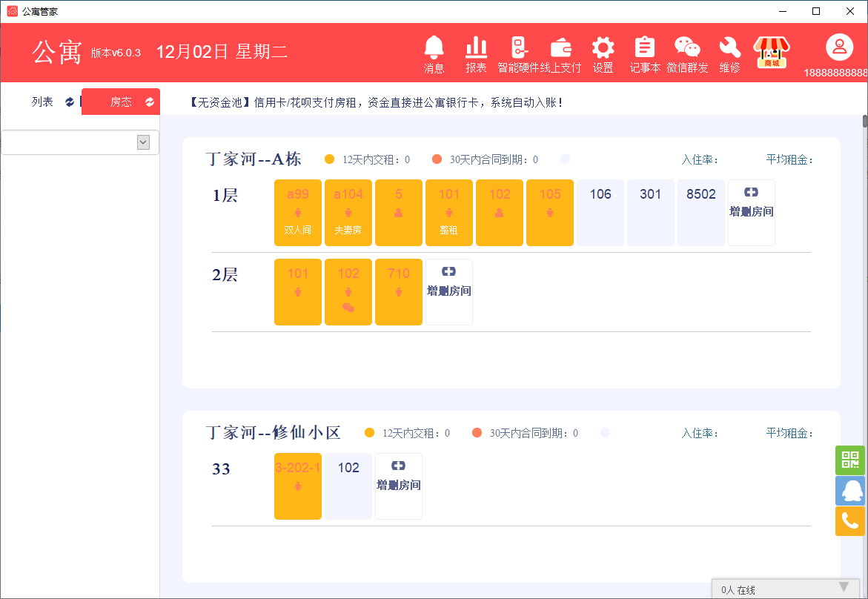The height and width of the screenshot is (599, 868).
Task: Open room 105 card on 1层
Action: tap(550, 213)
